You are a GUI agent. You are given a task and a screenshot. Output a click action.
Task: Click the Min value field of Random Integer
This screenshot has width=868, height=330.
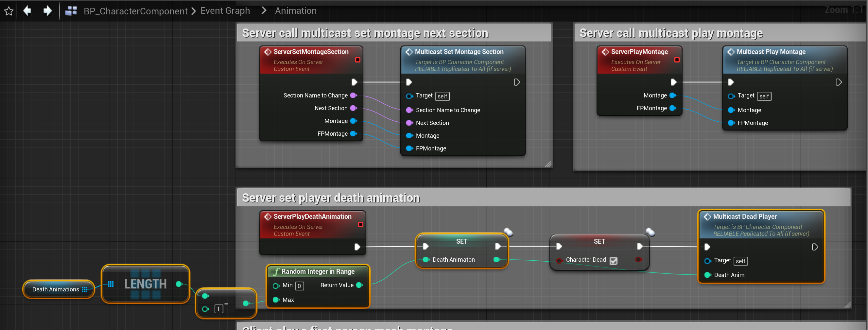coord(299,286)
